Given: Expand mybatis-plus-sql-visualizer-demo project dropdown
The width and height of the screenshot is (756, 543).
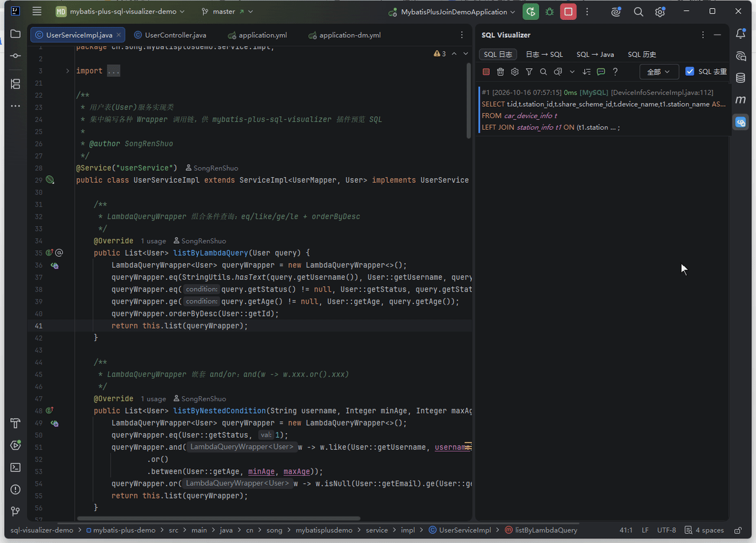Looking at the screenshot, I should coord(120,12).
